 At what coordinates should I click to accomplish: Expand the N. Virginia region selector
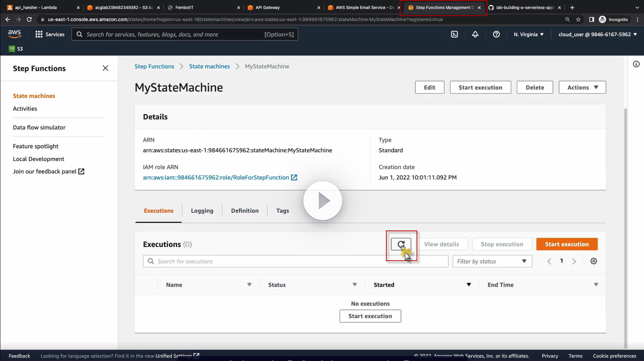pyautogui.click(x=528, y=34)
